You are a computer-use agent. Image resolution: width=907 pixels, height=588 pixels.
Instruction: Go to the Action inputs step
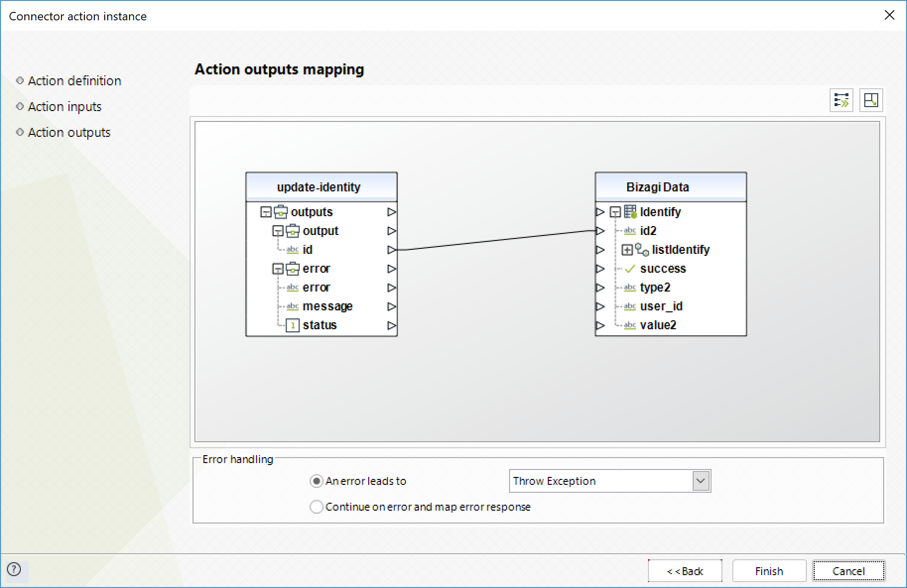tap(65, 107)
